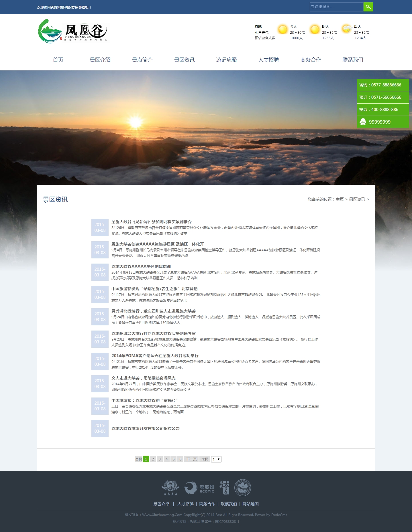Click the 下一页 next page button
412x532 pixels.
click(x=191, y=459)
